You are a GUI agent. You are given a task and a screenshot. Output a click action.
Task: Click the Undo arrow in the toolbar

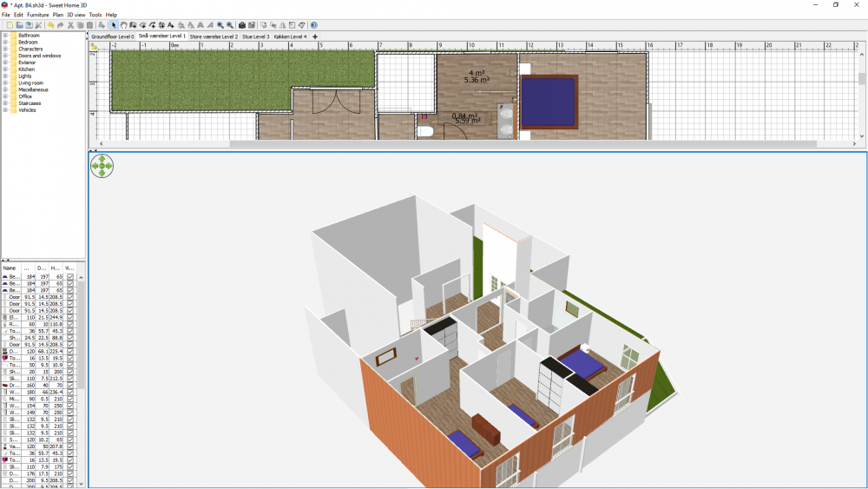click(x=50, y=25)
